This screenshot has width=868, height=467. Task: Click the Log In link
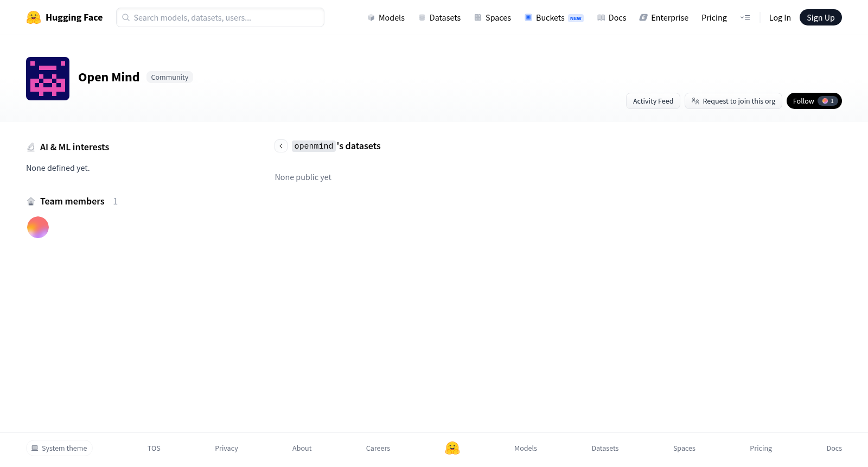click(x=780, y=17)
